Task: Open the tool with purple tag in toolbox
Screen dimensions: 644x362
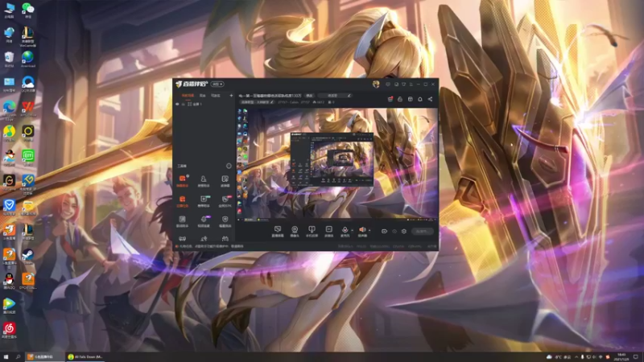Action: click(x=204, y=220)
